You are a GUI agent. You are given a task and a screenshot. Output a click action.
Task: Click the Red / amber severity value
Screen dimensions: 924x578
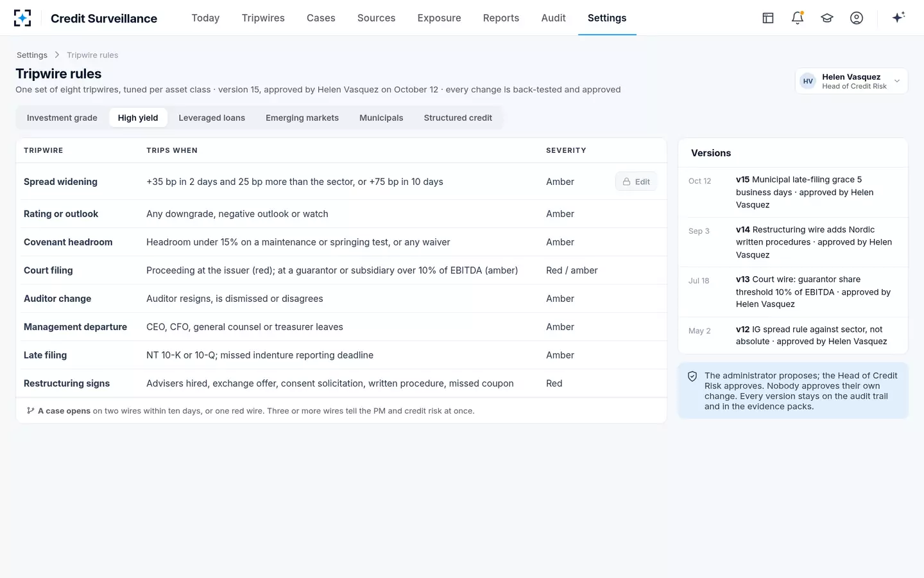pyautogui.click(x=572, y=270)
